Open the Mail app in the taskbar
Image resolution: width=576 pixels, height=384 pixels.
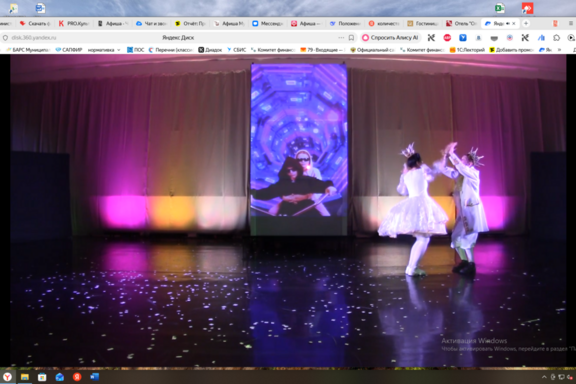60,377
